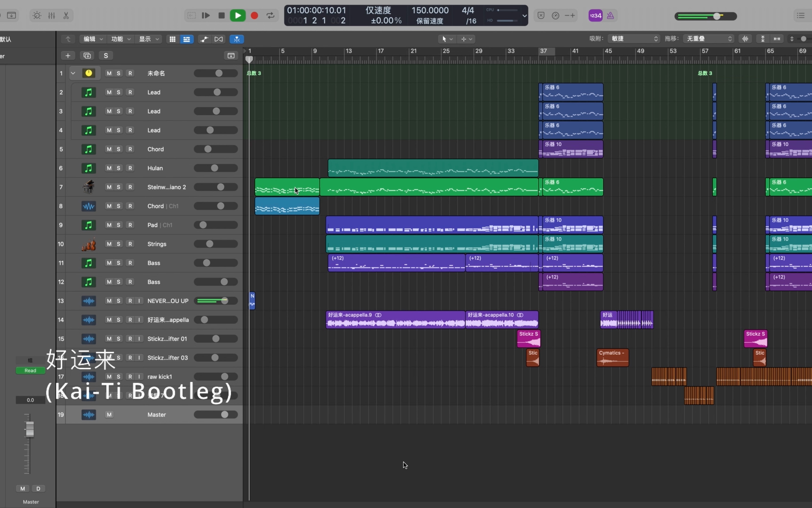Mute the Hulan track
Viewport: 812px width, 508px height.
pos(109,168)
